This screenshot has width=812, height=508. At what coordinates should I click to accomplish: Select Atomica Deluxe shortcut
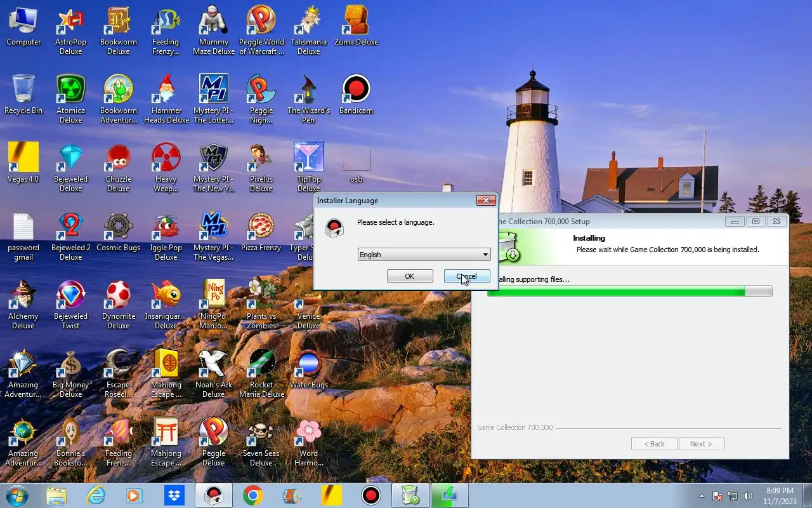point(70,100)
